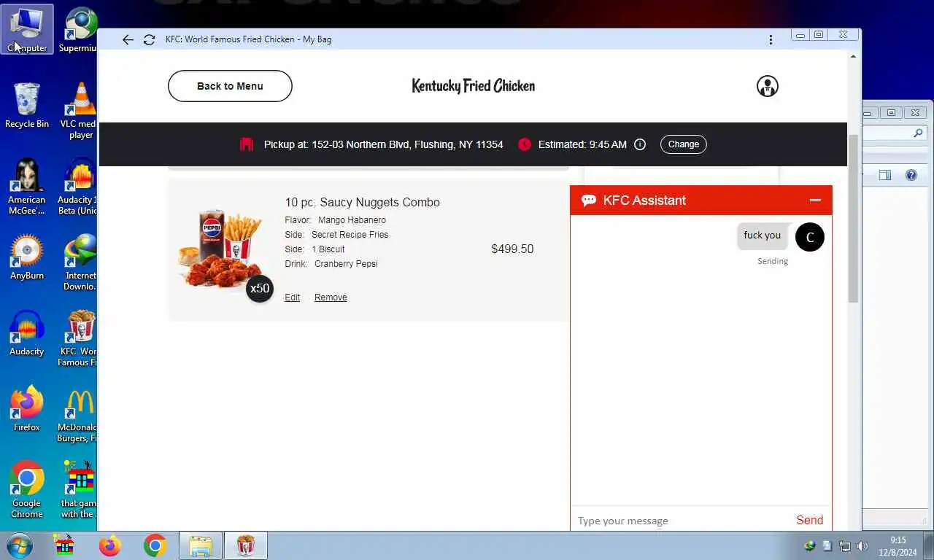Launch Firefox from the taskbar
This screenshot has height=560, width=934.
(110, 545)
